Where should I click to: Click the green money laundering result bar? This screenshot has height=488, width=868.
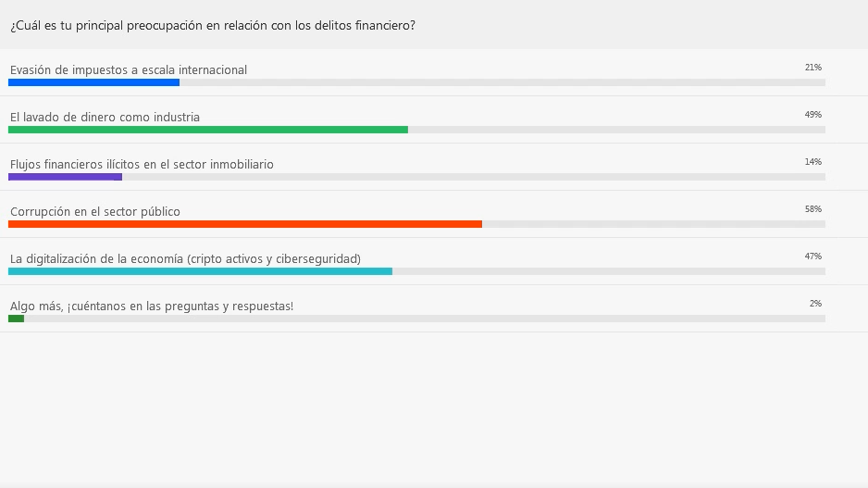coord(208,130)
